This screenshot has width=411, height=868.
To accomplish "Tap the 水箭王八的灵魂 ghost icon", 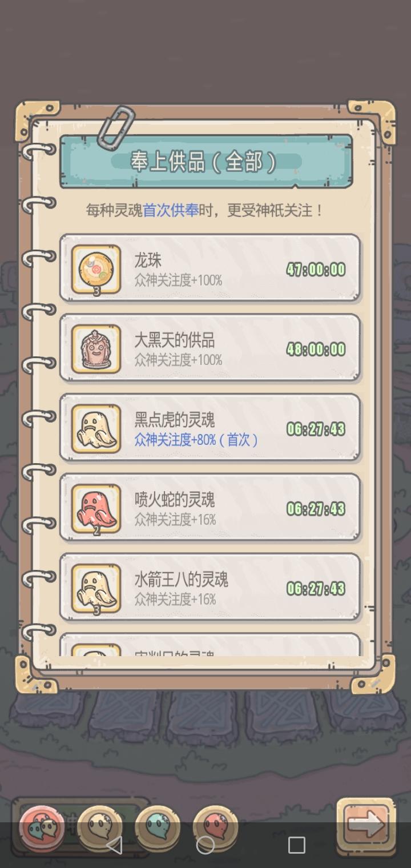I will click(96, 589).
